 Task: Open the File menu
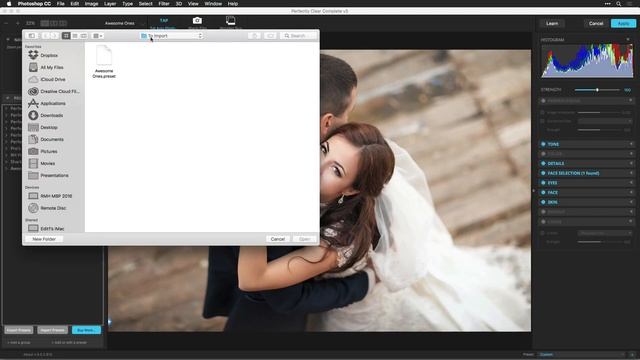click(x=60, y=4)
